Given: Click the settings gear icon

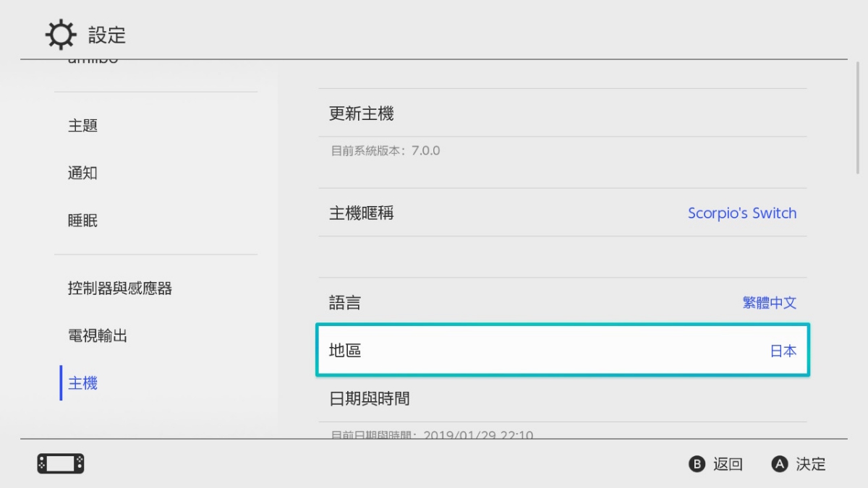Looking at the screenshot, I should tap(60, 35).
